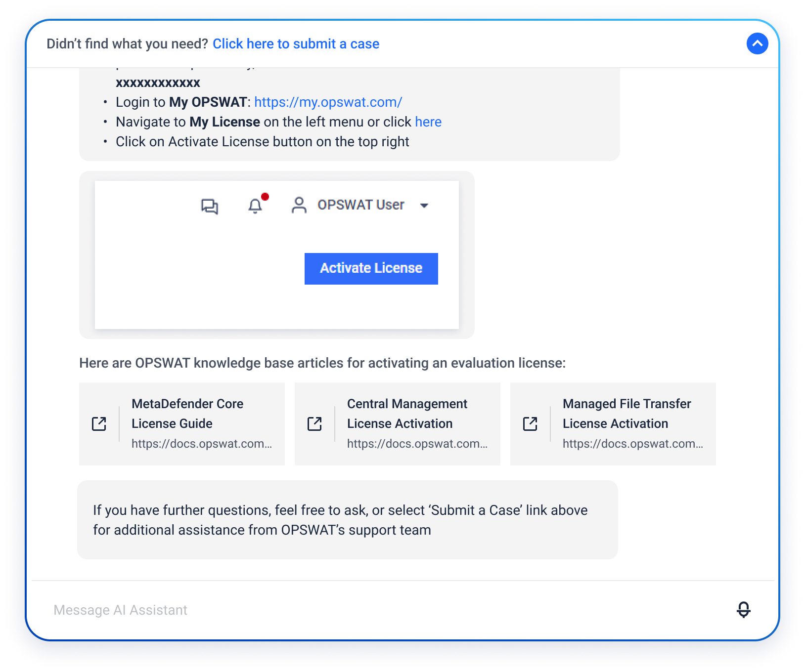Collapse the chat panel with the chevron button
The width and height of the screenshot is (805, 672).
coord(757,43)
